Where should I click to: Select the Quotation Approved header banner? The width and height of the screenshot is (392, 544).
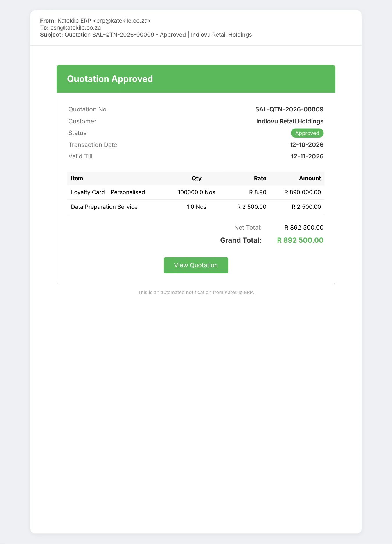(196, 79)
